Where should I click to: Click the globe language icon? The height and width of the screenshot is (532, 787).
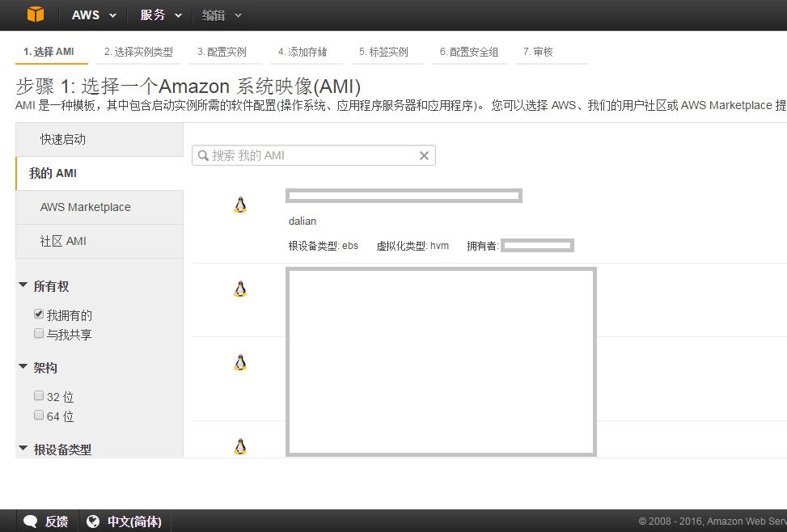pyautogui.click(x=92, y=521)
